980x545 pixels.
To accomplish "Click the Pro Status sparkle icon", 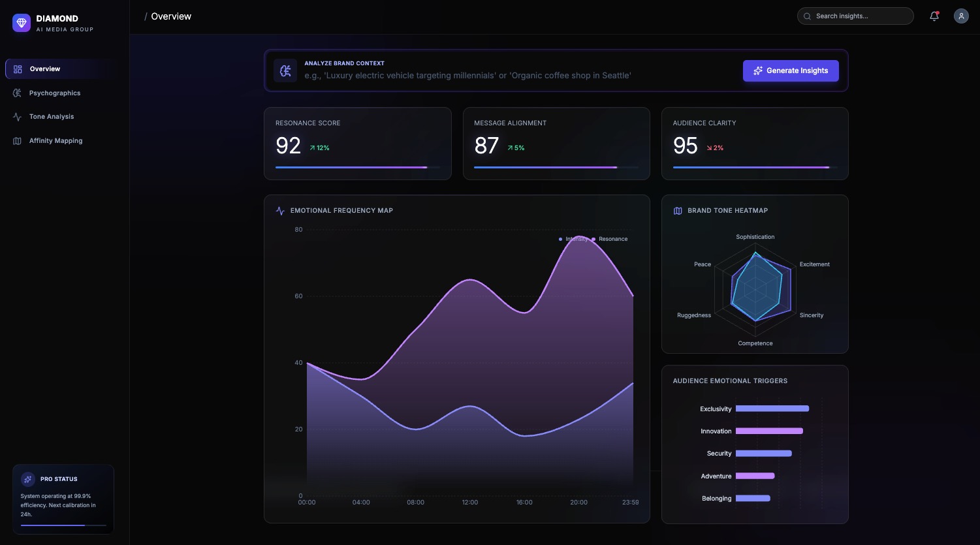I will pos(28,479).
